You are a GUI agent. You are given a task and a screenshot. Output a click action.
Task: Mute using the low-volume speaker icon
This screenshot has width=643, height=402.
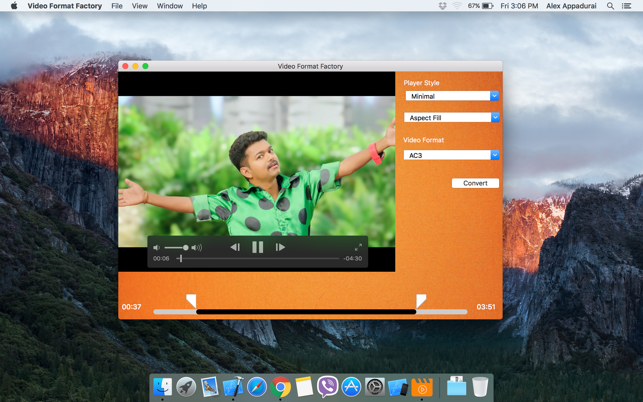[156, 247]
